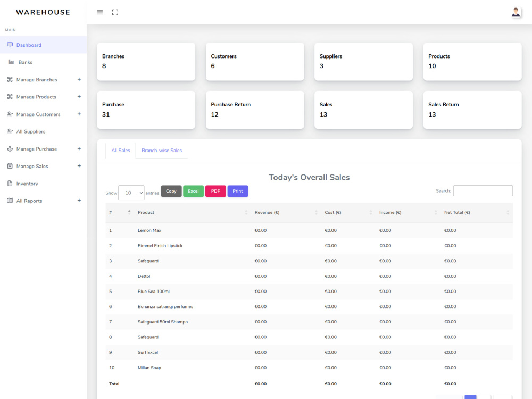Export table with the Excel button
Viewport: 532px width, 399px height.
pos(194,191)
